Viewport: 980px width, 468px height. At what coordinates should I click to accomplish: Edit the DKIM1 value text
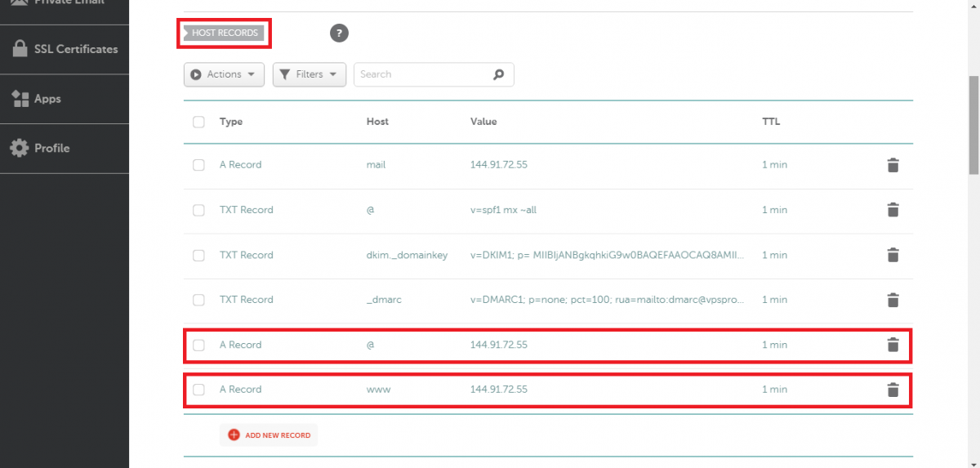pyautogui.click(x=607, y=255)
